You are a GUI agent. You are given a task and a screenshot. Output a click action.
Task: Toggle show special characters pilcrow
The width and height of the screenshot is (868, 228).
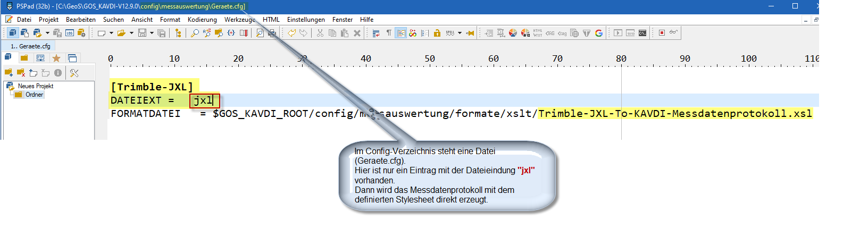click(389, 33)
